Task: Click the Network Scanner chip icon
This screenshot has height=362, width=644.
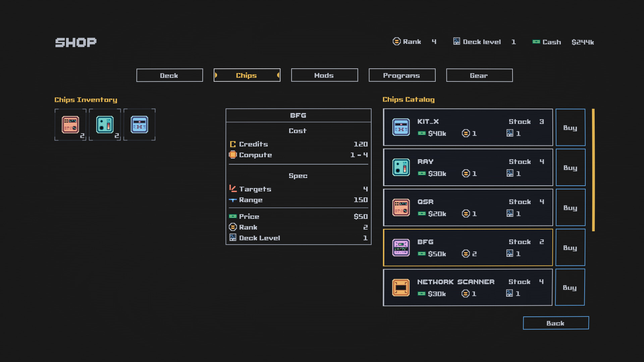Action: click(401, 288)
